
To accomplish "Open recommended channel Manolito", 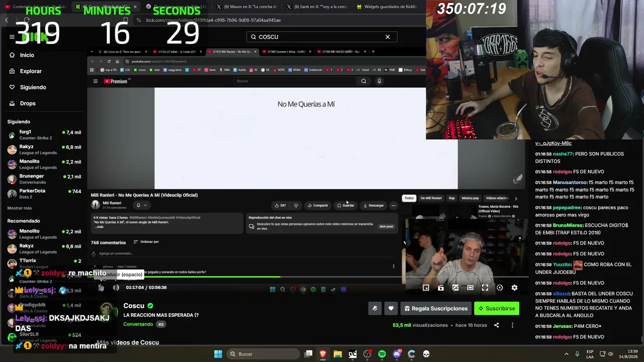I will pyautogui.click(x=44, y=234).
